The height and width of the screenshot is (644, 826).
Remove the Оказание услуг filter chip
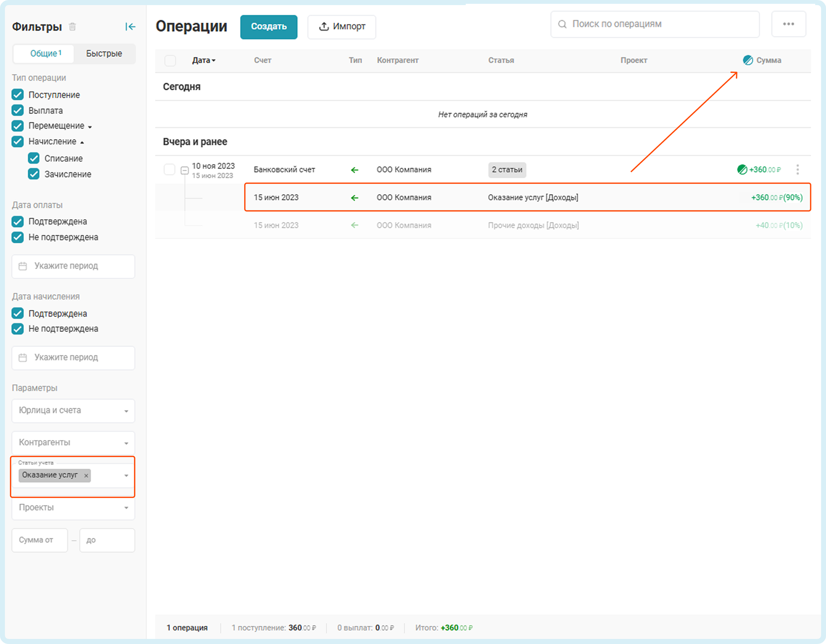point(86,475)
